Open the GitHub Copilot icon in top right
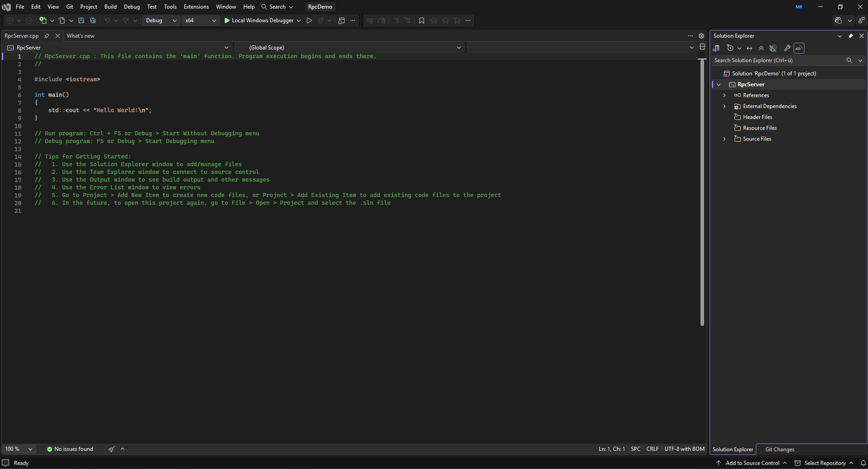Viewport: 868px width, 469px height. [x=838, y=20]
